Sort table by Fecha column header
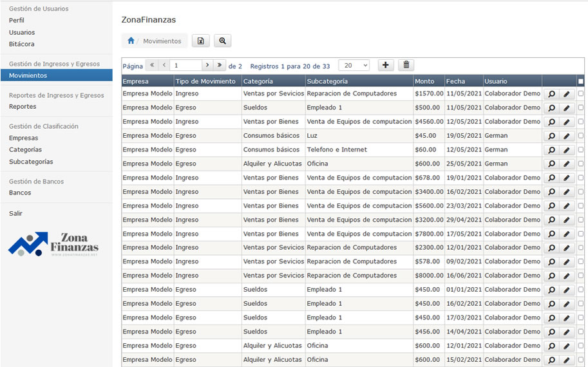The image size is (588, 367). coord(455,81)
